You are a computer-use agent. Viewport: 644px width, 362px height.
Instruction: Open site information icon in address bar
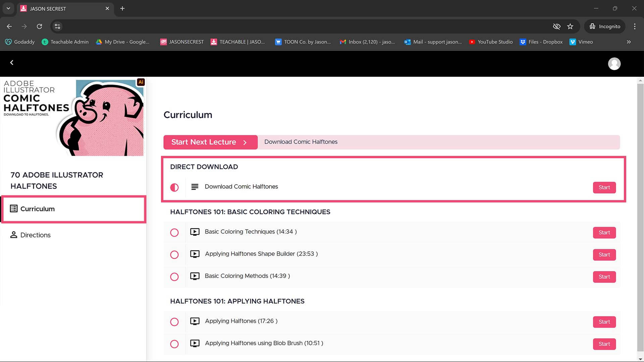57,26
